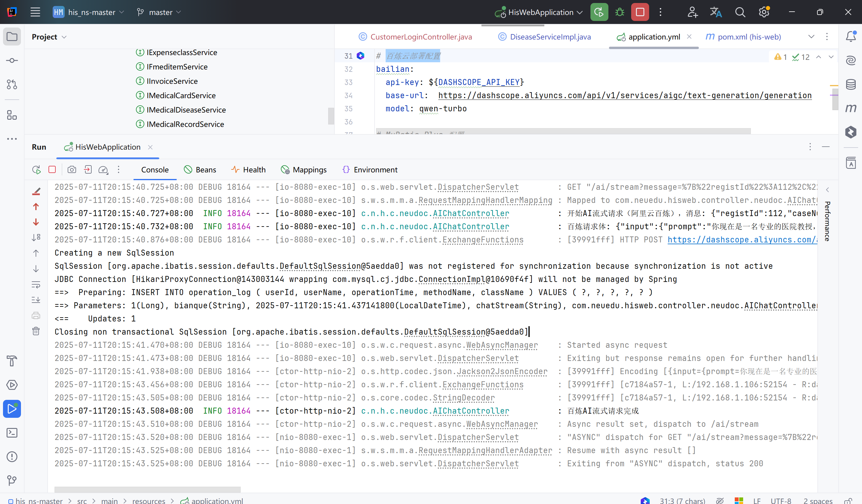The image size is (862, 504).
Task: Close the application.yml editor tab
Action: point(689,37)
